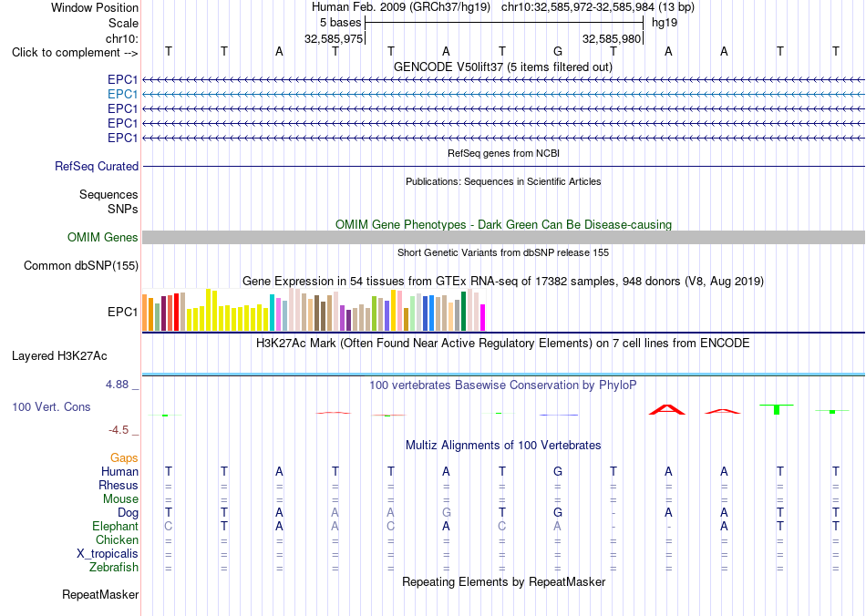Click the magenta bar in GTEx chart
This screenshot has height=616, width=866.
(482, 317)
